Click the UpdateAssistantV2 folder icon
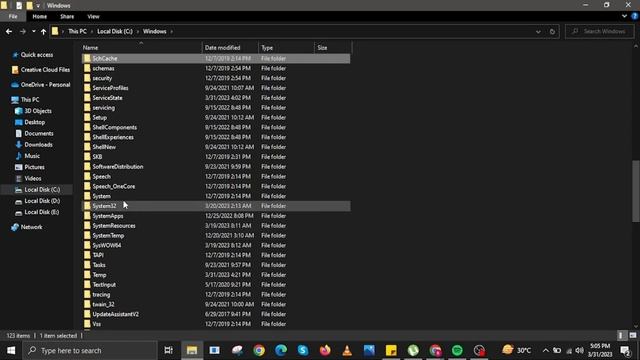Screen dimensions: 640x360 coord(87,314)
